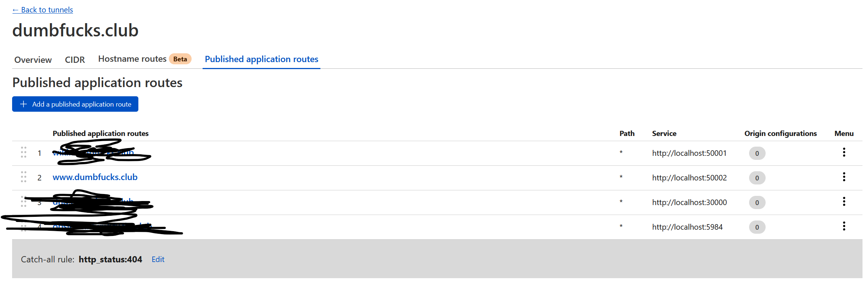Click the origin configurations badge for www.dumbfucks.club
The image size is (868, 287).
[x=757, y=178]
